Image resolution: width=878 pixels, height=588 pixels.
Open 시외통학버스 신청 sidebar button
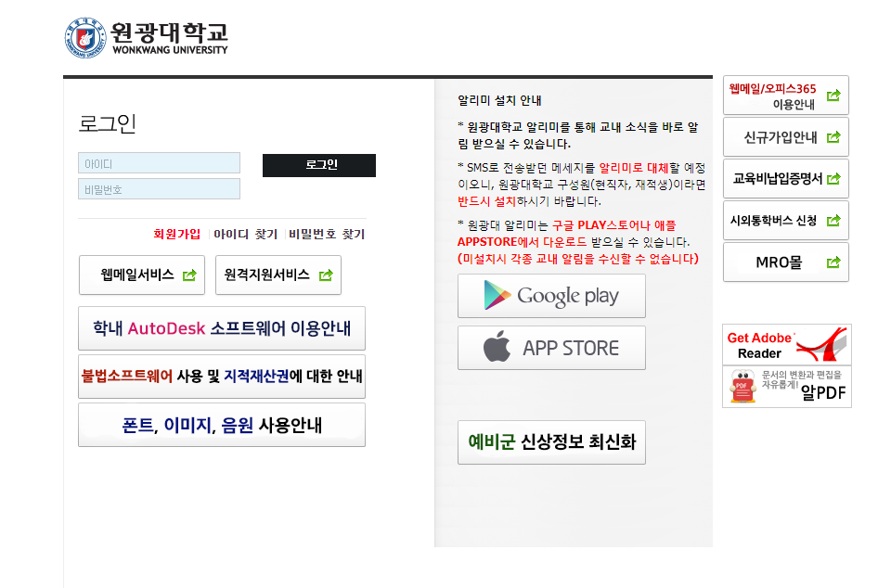[x=785, y=221]
